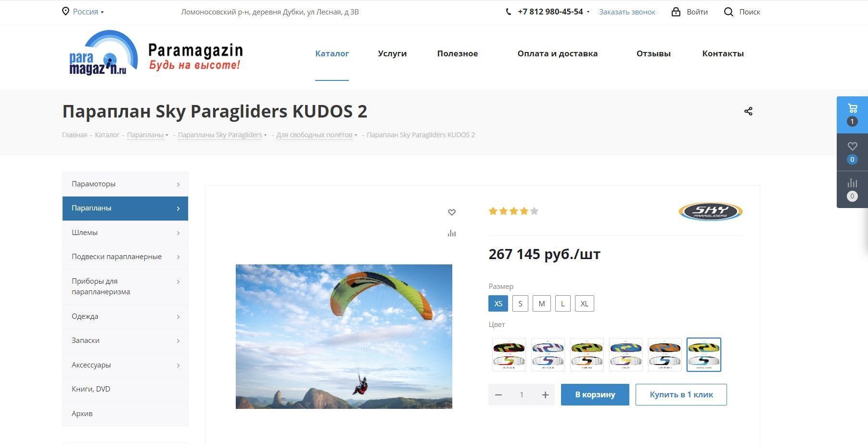Open the search magnifier icon
Viewport: 868px width, 445px height.
(x=728, y=12)
